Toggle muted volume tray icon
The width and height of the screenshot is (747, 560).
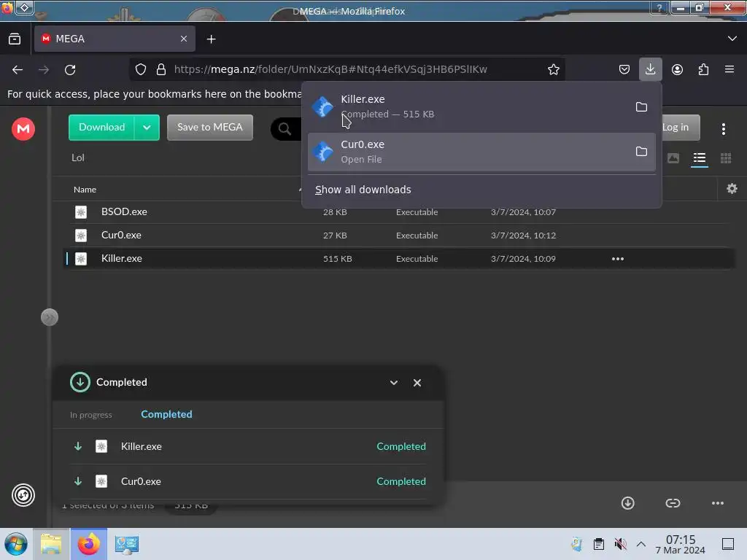coord(620,544)
